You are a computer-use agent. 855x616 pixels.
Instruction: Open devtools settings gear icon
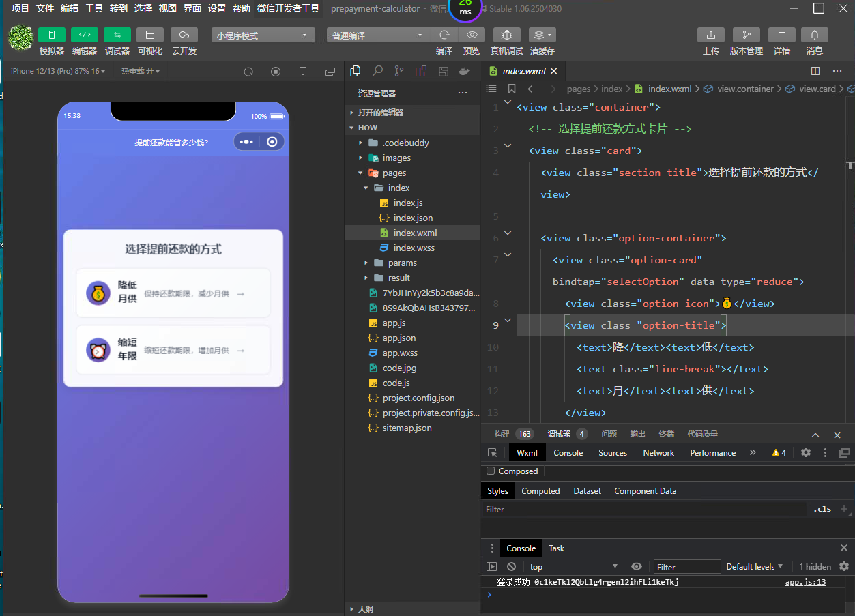pyautogui.click(x=806, y=453)
